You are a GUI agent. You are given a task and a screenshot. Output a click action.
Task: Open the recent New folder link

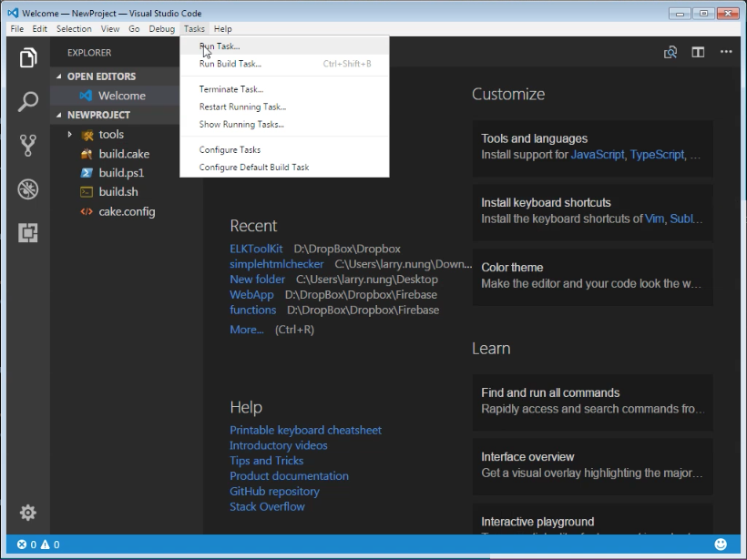(x=257, y=279)
